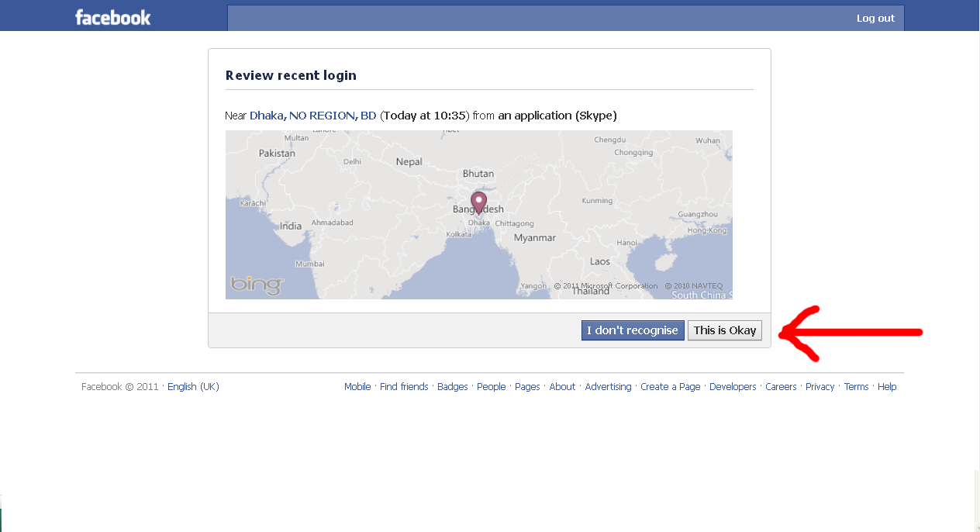Click Pakistan label on the map
The image size is (980, 532).
tap(278, 154)
